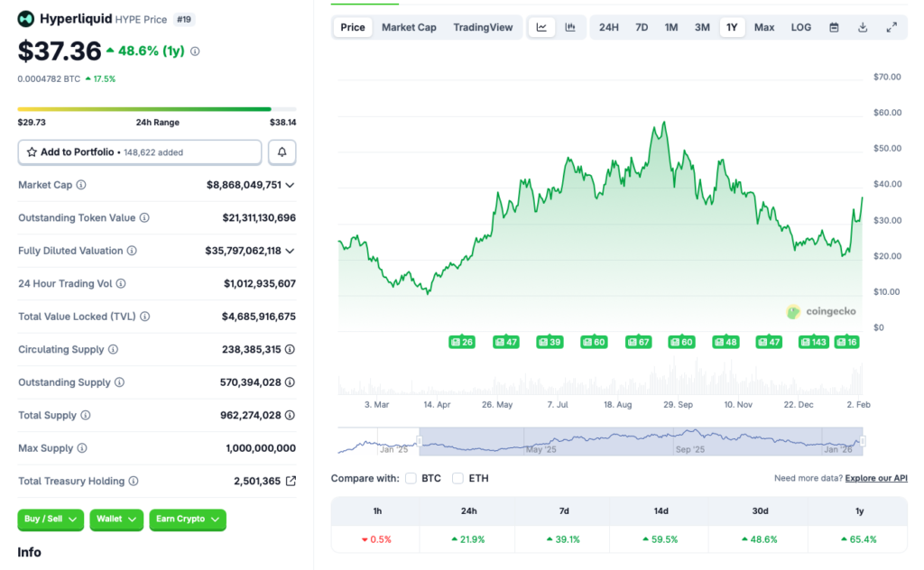Click Add to Portfolio button
The height and width of the screenshot is (570, 924).
coord(139,152)
